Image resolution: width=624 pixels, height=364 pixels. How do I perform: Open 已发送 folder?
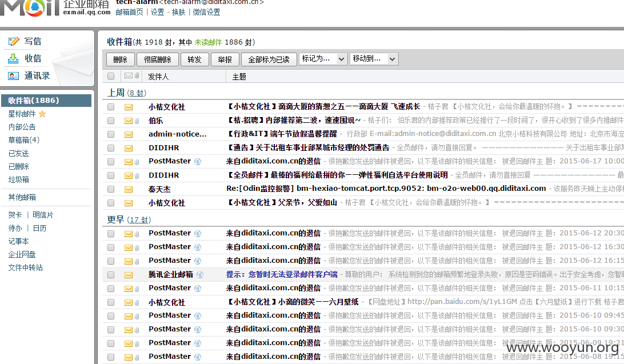tap(18, 154)
